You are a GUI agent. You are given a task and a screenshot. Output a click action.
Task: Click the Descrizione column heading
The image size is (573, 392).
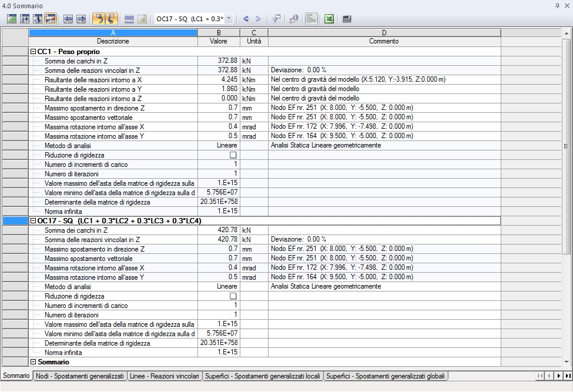113,41
